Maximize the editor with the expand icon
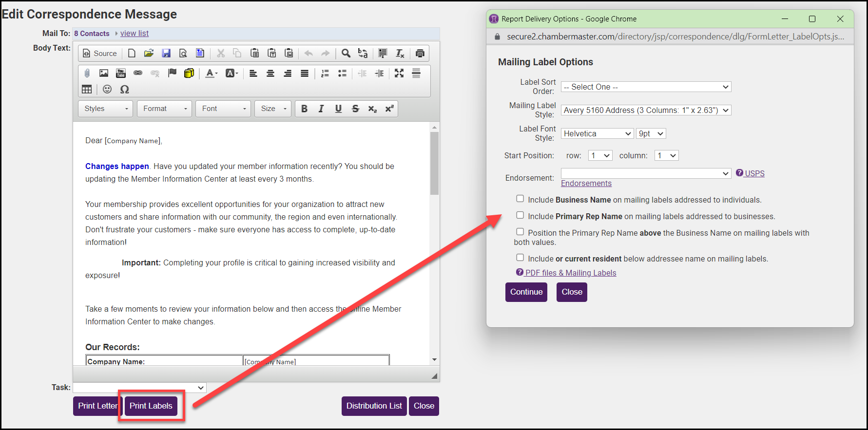Image resolution: width=868 pixels, height=430 pixels. 399,74
